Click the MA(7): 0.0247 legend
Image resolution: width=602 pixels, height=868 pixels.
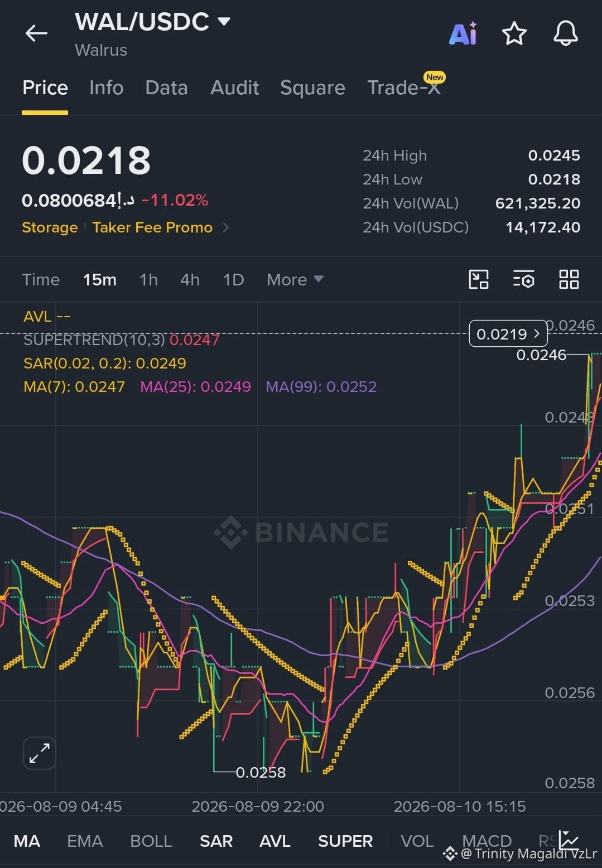click(74, 386)
